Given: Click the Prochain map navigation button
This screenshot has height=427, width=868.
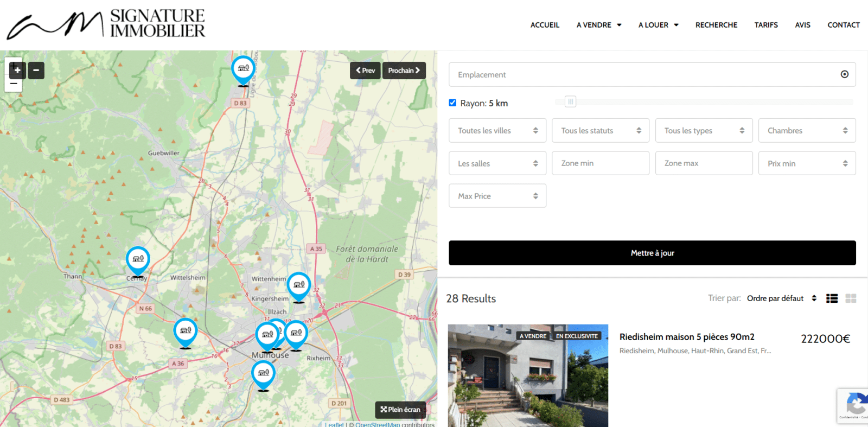Looking at the screenshot, I should coord(404,71).
